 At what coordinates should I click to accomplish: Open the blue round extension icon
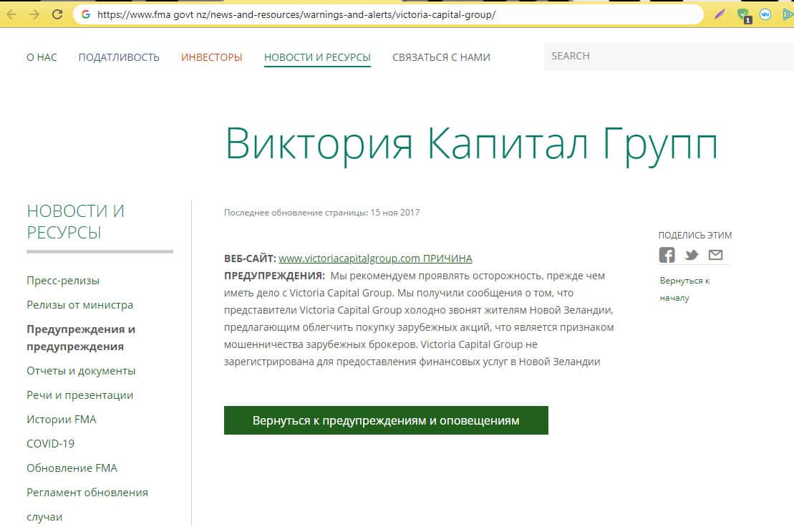click(765, 15)
